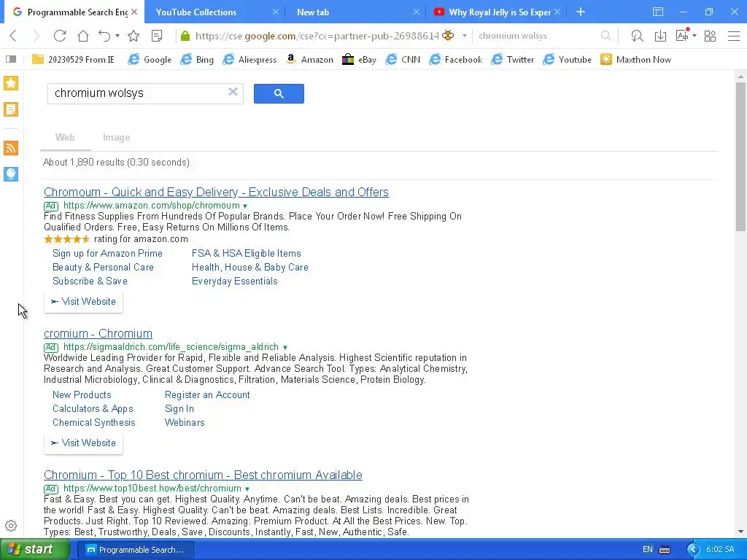Open the Bing bookmark
747x560 pixels.
pyautogui.click(x=197, y=60)
